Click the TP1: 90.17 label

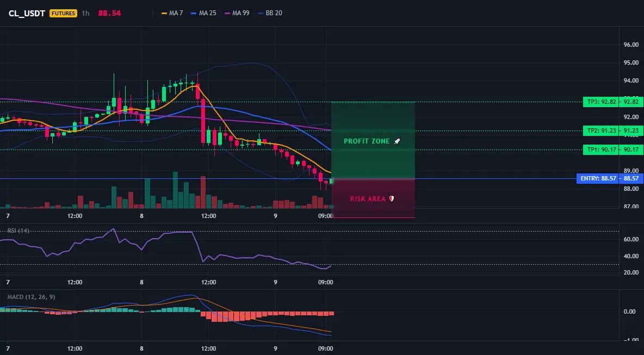[600, 150]
